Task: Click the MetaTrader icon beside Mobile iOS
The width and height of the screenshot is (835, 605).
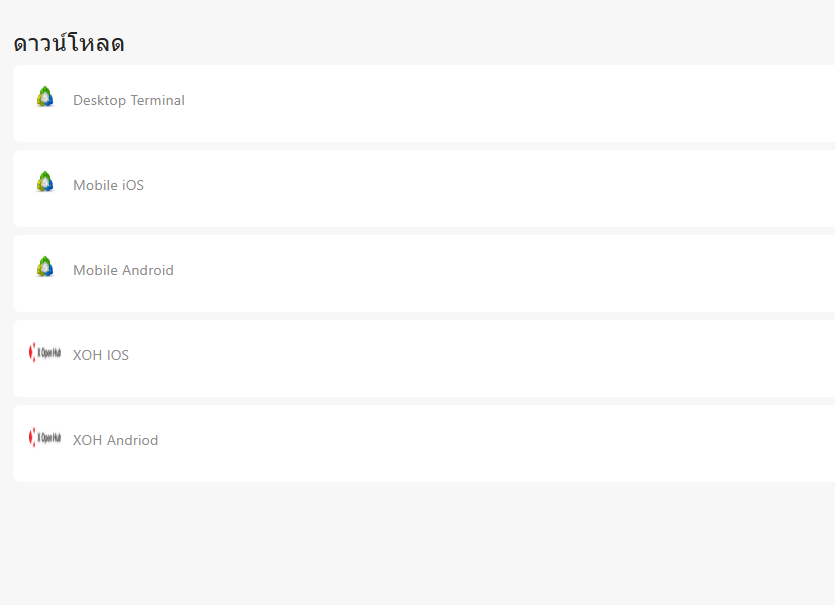Action: click(45, 182)
